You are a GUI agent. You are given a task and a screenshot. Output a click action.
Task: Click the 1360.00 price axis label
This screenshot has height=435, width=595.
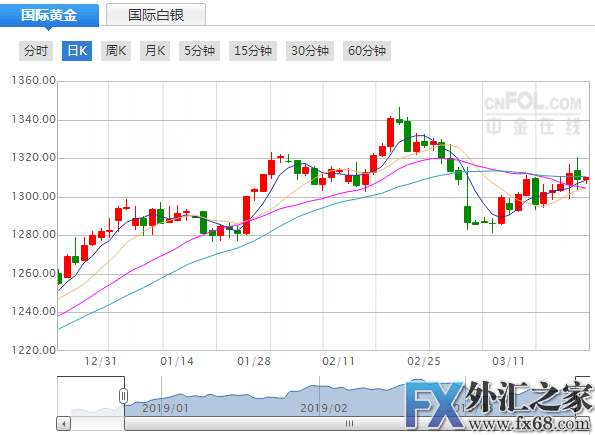click(x=33, y=81)
